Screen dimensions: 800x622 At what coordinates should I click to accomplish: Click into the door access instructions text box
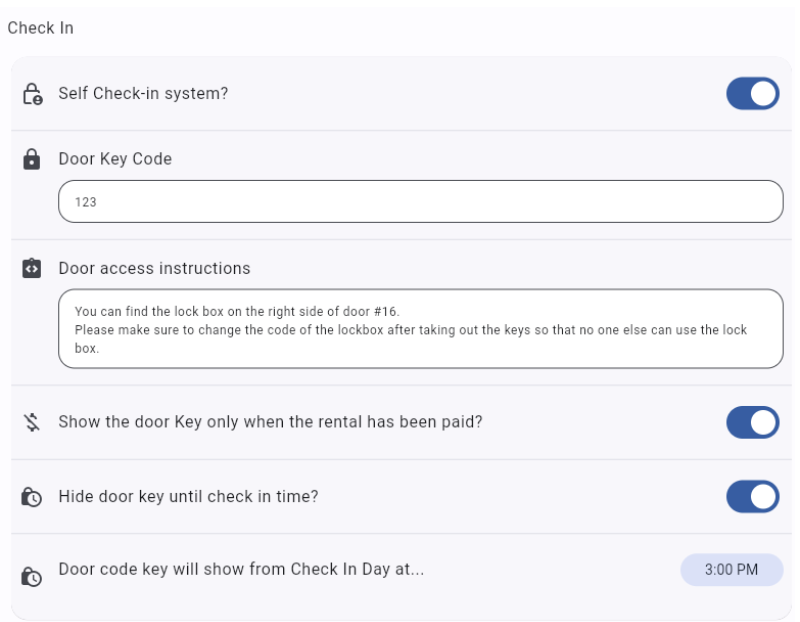pyautogui.click(x=420, y=329)
